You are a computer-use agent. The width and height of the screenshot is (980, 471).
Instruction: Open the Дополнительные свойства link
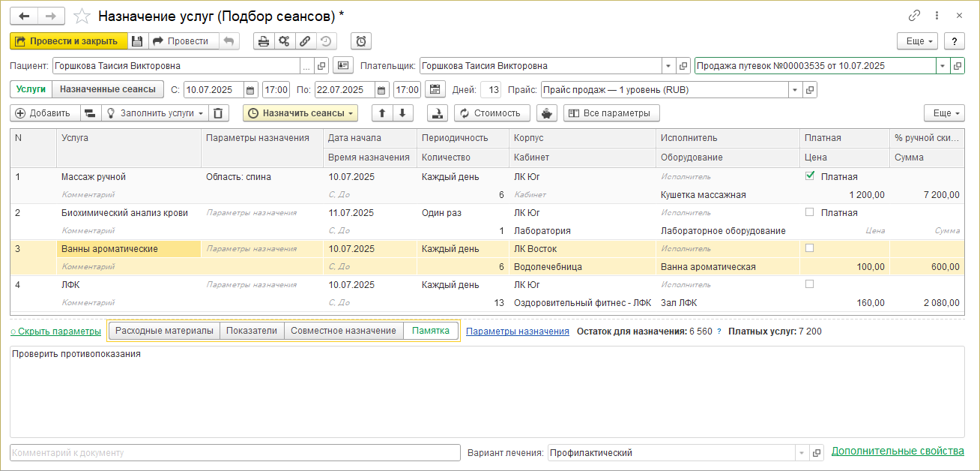click(x=898, y=451)
